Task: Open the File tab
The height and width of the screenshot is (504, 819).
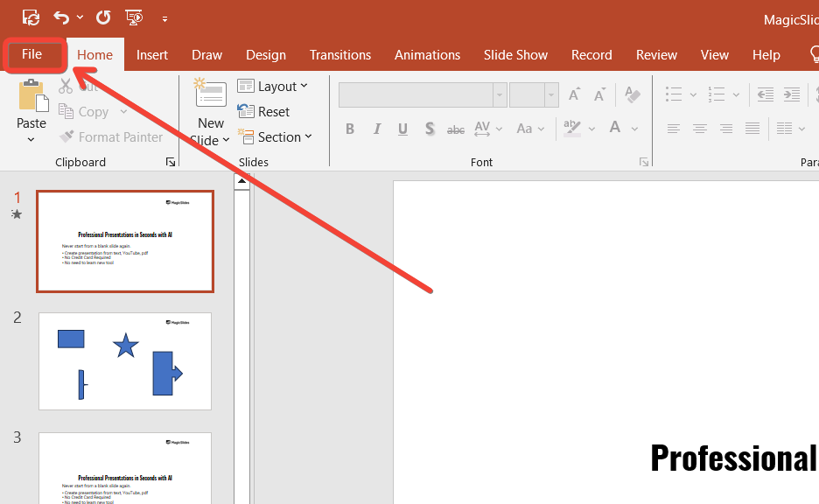Action: tap(32, 54)
